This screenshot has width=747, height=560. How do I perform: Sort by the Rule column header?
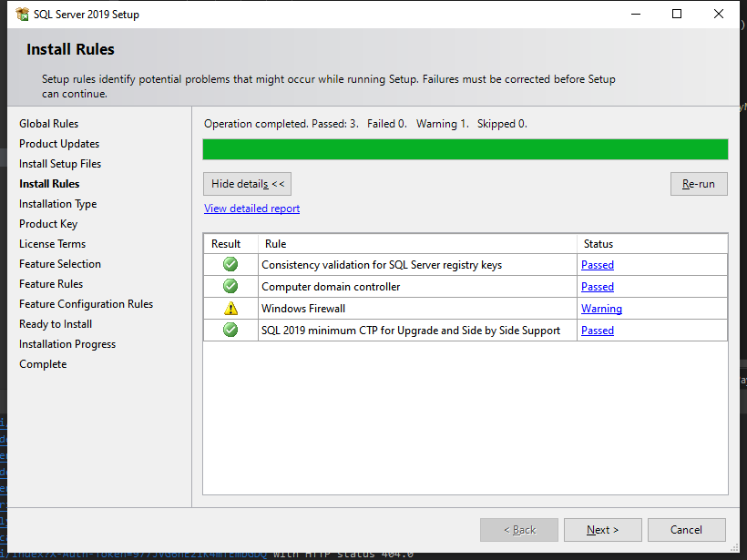417,244
